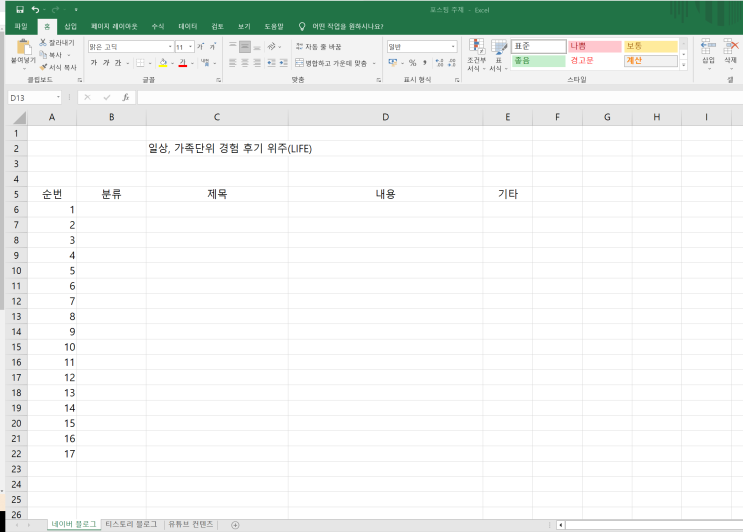Click the Tell Me box (어떤 작업을 원하시나요?)
Viewport: 743px width, 532px height.
coord(347,26)
